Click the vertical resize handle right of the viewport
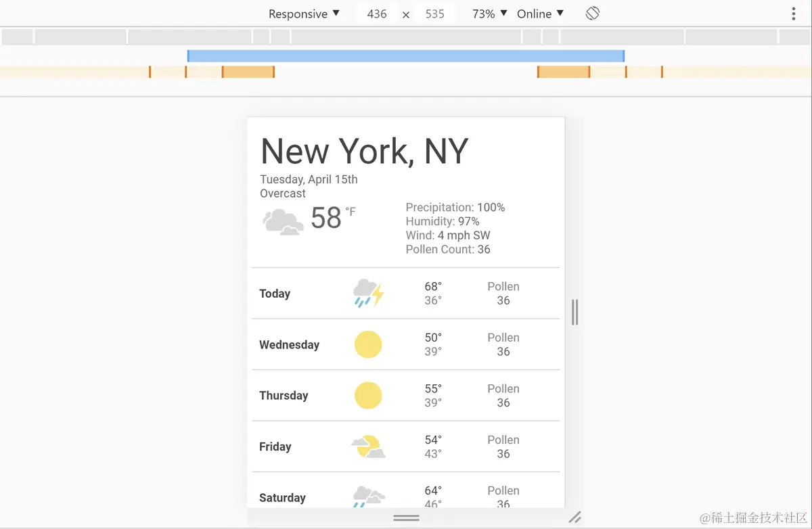This screenshot has width=812, height=529. click(574, 312)
